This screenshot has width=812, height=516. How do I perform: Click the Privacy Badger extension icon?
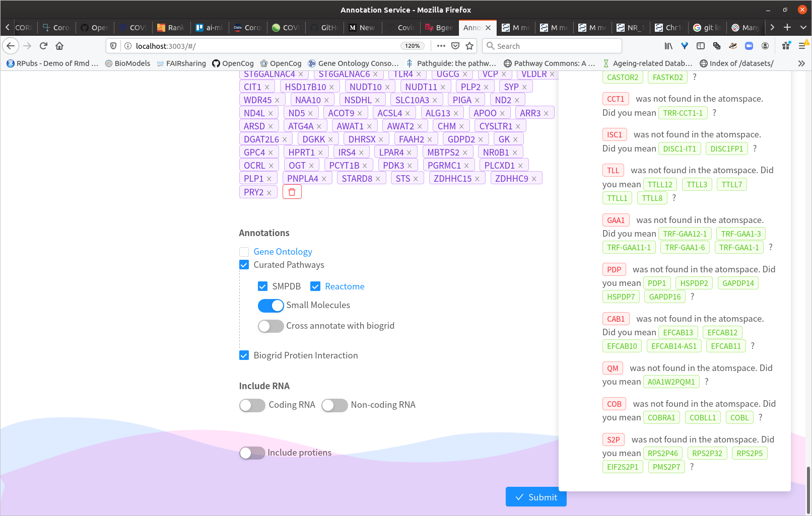click(733, 46)
